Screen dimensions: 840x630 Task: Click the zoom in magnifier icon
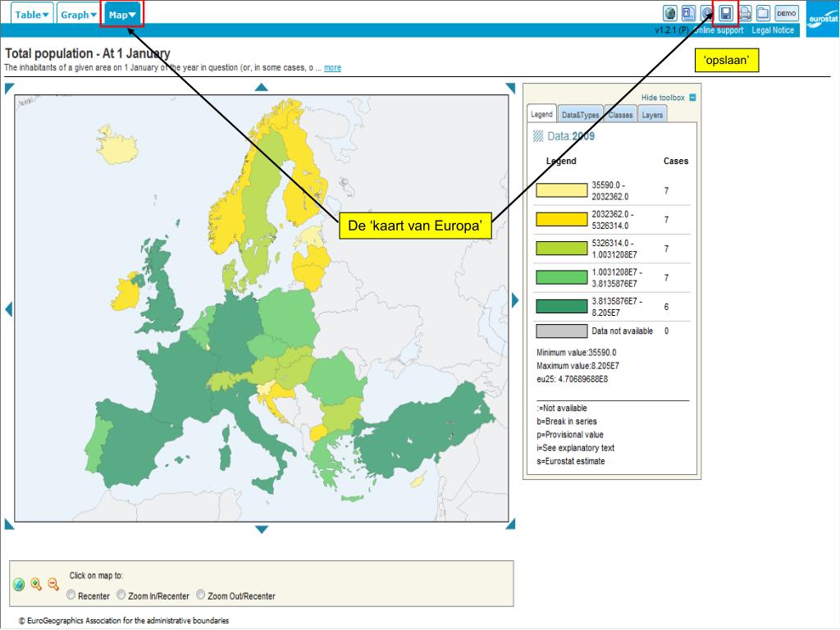pyautogui.click(x=36, y=584)
